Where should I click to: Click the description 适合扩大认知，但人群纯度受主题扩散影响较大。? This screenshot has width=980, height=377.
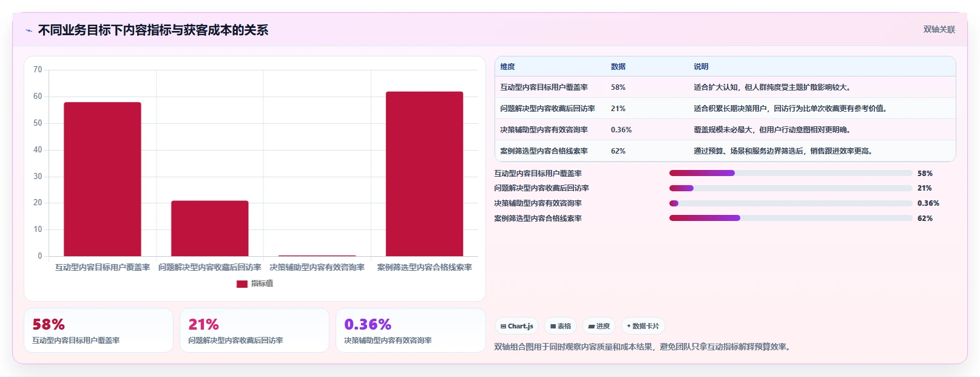[x=774, y=87]
